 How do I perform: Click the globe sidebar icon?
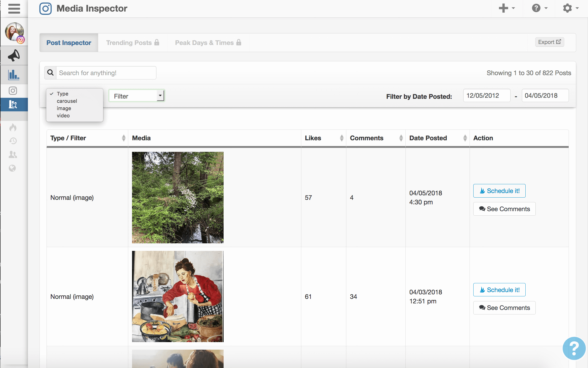tap(12, 168)
